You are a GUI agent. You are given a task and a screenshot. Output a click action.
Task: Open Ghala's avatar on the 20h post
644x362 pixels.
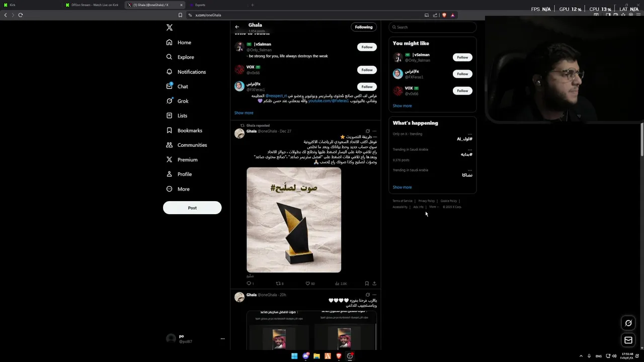point(239,297)
